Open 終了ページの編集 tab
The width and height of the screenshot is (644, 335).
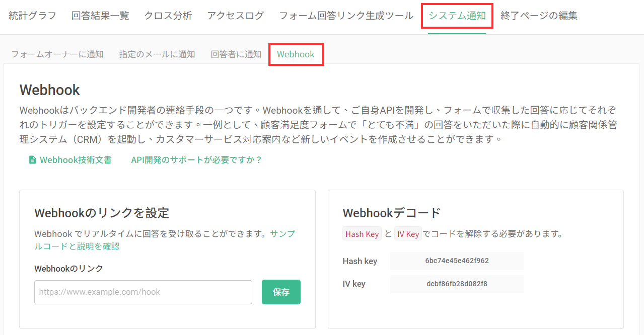click(539, 16)
